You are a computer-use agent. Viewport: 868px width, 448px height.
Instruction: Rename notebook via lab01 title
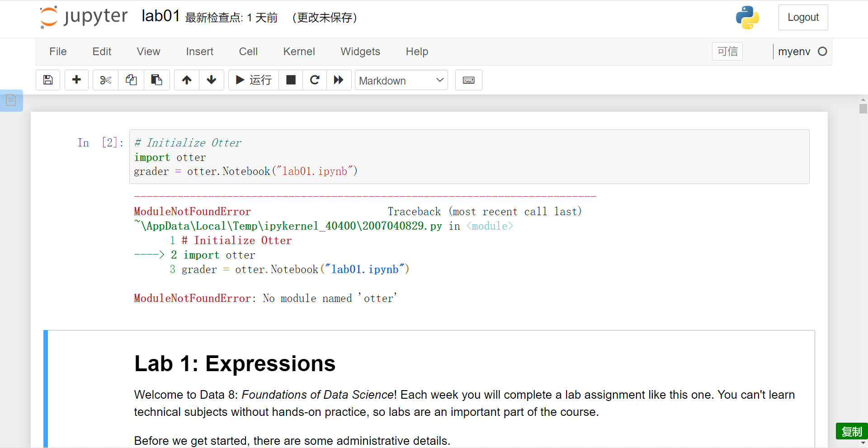[x=160, y=16]
